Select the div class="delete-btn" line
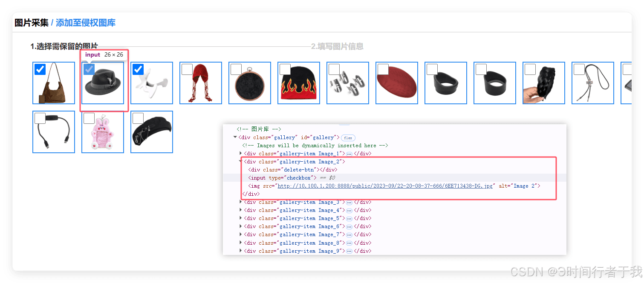The width and height of the screenshot is (644, 283). point(292,170)
